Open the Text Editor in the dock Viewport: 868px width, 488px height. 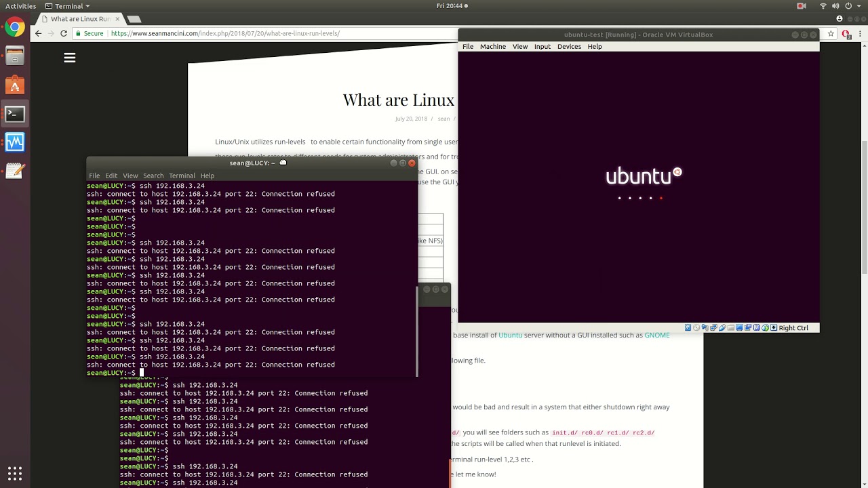(x=14, y=171)
